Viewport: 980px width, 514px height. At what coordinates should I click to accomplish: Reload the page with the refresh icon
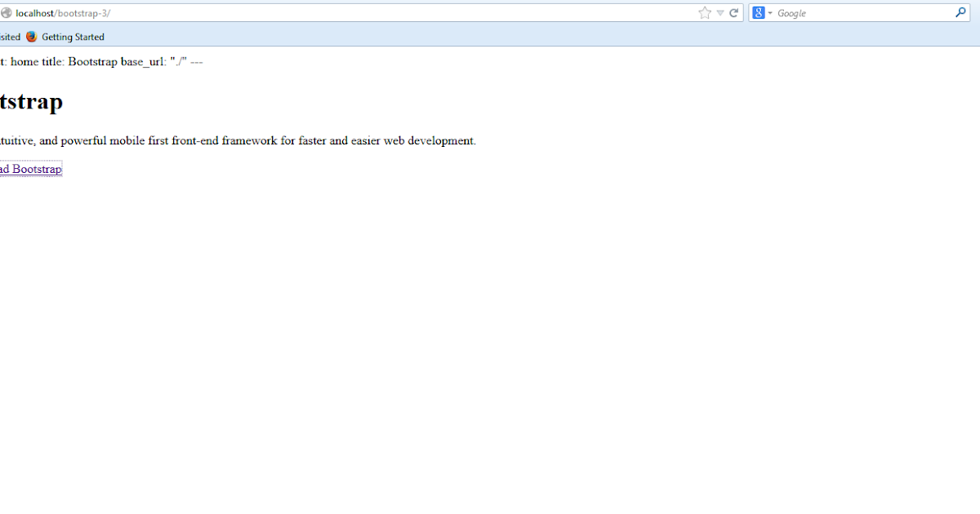[x=733, y=12]
